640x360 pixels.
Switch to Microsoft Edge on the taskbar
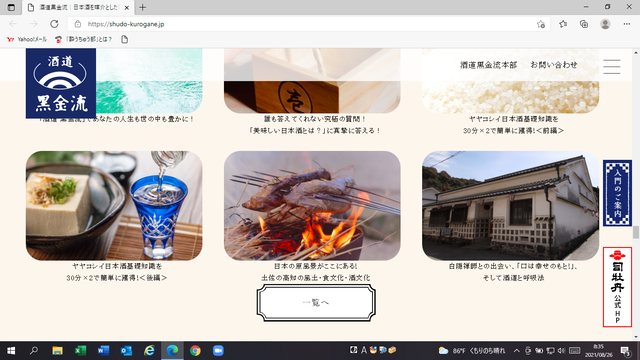172,351
